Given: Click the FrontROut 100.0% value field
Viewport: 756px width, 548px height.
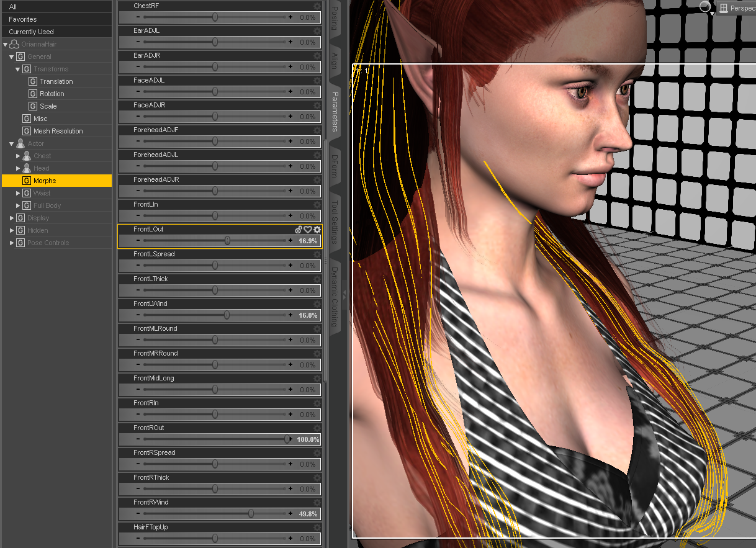Looking at the screenshot, I should (x=308, y=439).
